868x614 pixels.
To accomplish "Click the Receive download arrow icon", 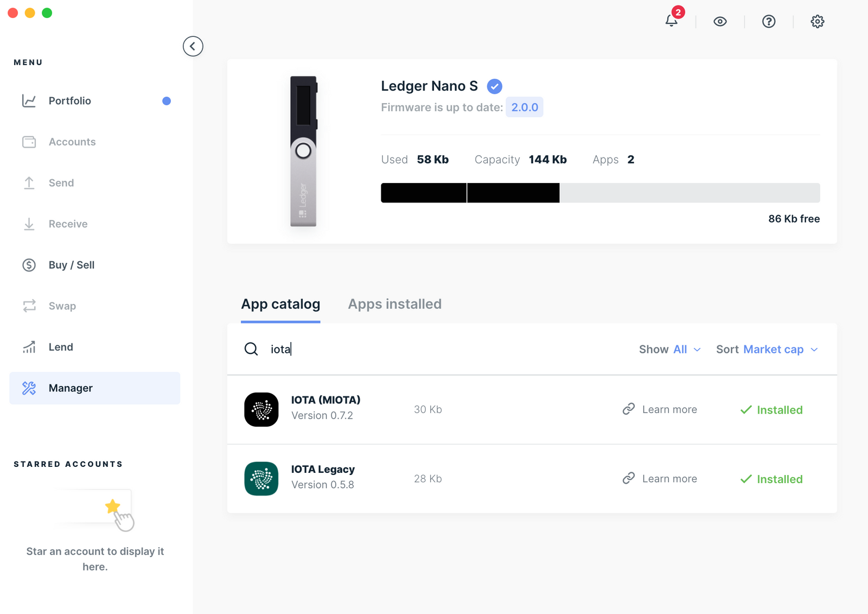I will pyautogui.click(x=29, y=224).
